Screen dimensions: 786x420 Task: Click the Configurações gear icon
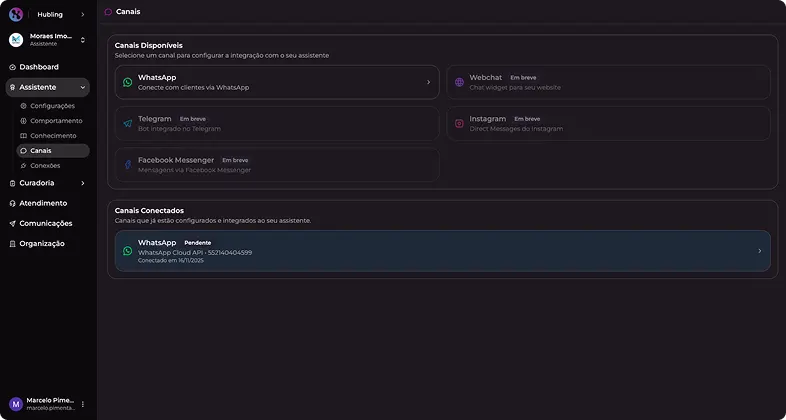click(23, 106)
